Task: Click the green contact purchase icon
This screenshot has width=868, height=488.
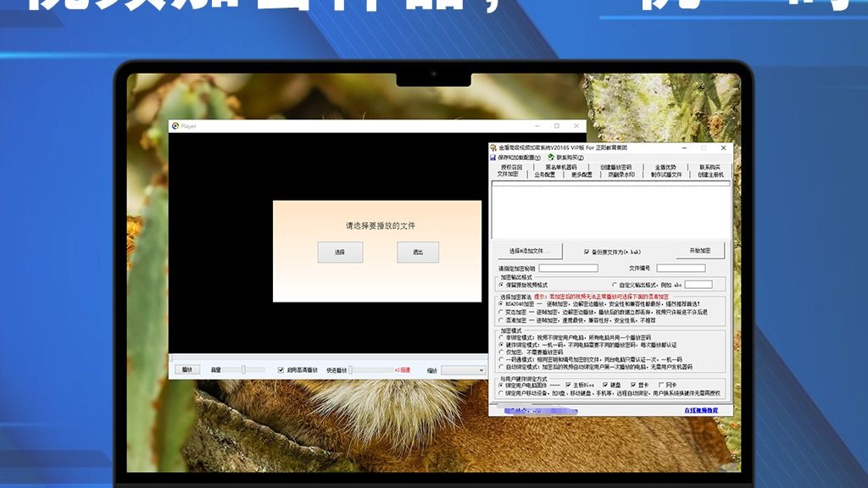Action: [551, 157]
